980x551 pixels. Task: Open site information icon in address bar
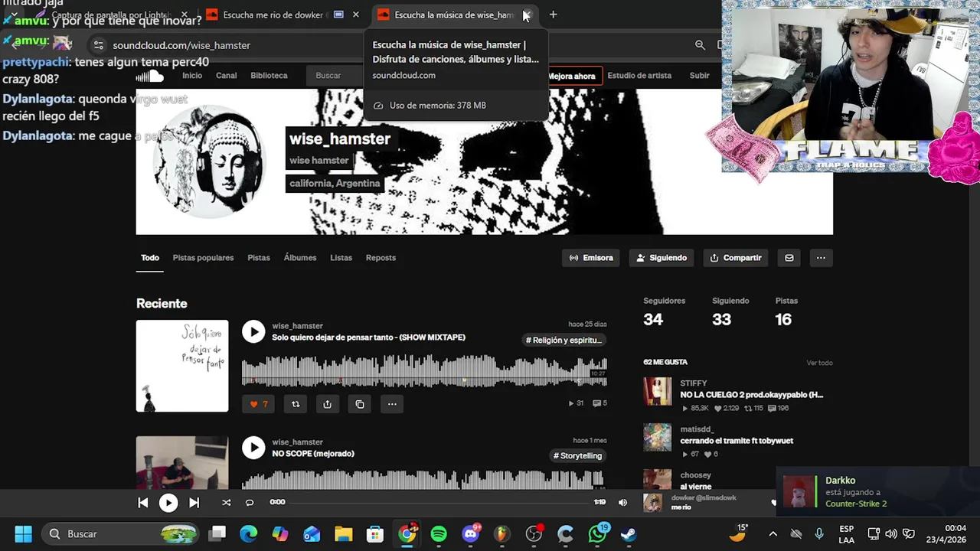point(98,45)
